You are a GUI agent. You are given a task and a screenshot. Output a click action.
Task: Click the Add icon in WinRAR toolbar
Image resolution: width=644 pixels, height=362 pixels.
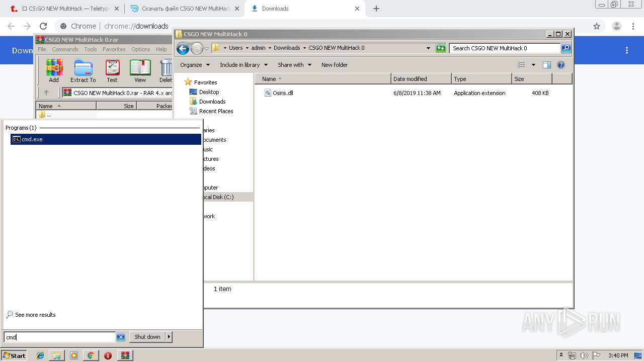(54, 71)
